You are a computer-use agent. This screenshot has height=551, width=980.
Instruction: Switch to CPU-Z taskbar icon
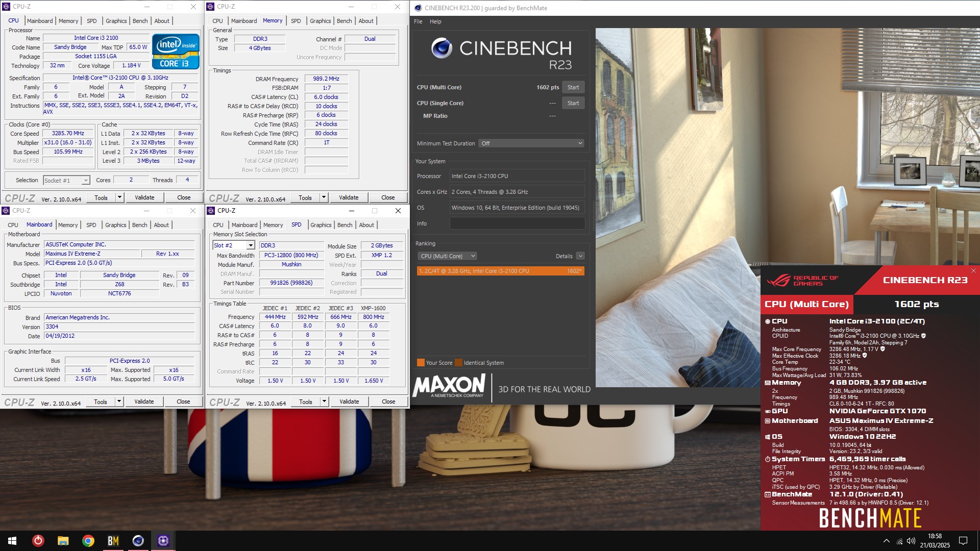tap(163, 541)
